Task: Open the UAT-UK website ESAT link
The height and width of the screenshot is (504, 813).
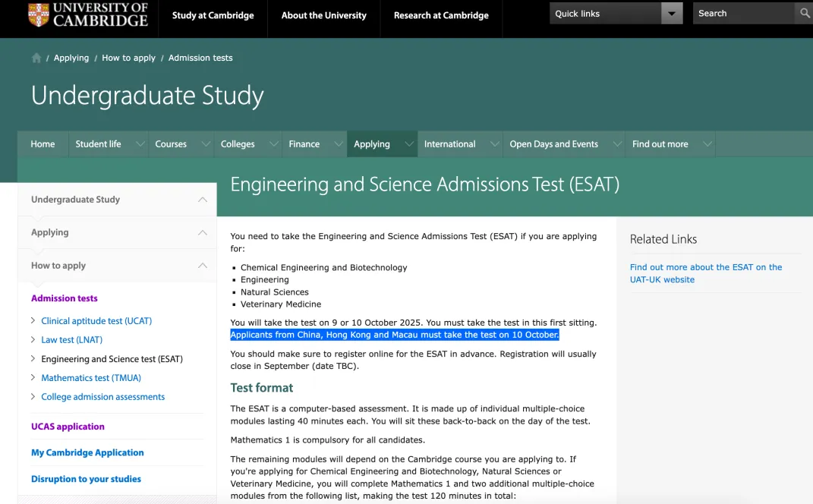Action: 706,273
